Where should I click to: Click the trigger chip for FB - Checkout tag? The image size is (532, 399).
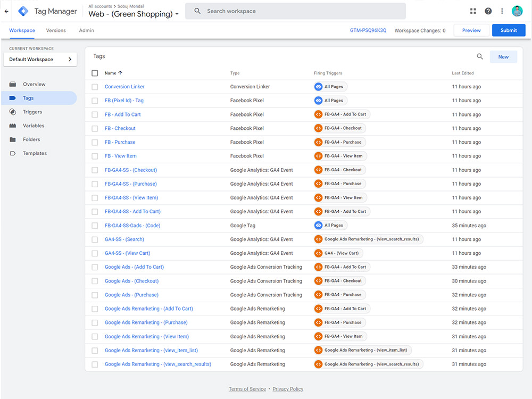point(339,128)
